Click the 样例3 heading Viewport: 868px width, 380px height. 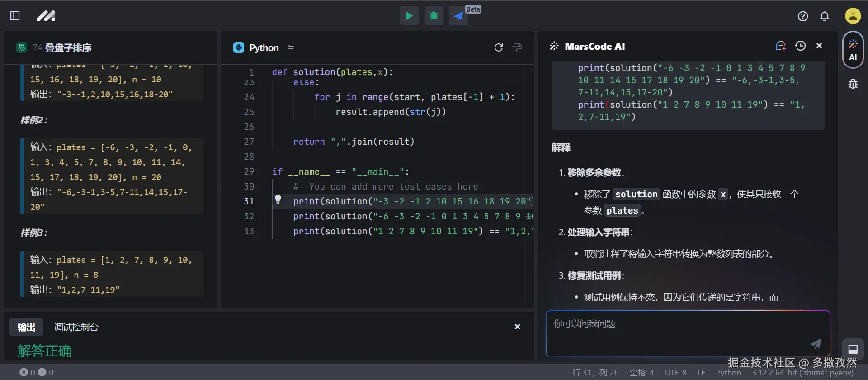point(34,233)
